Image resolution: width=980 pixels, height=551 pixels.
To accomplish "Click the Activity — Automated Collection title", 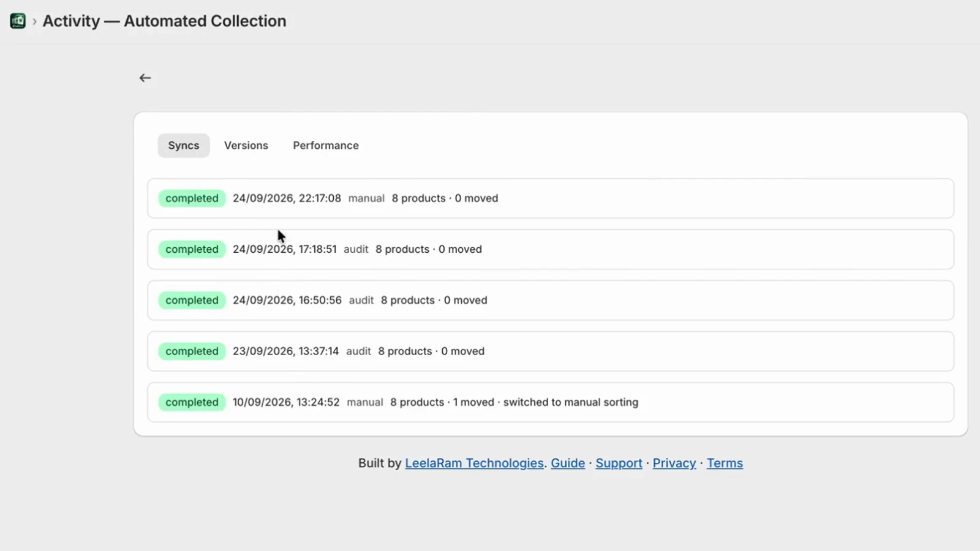I will click(x=164, y=21).
